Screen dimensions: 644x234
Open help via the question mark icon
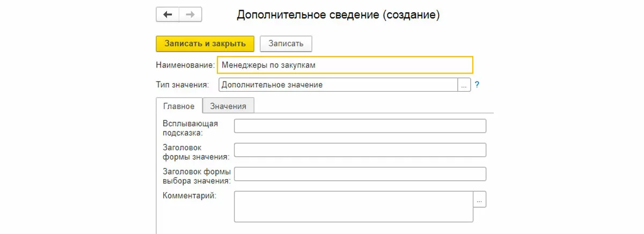point(477,85)
